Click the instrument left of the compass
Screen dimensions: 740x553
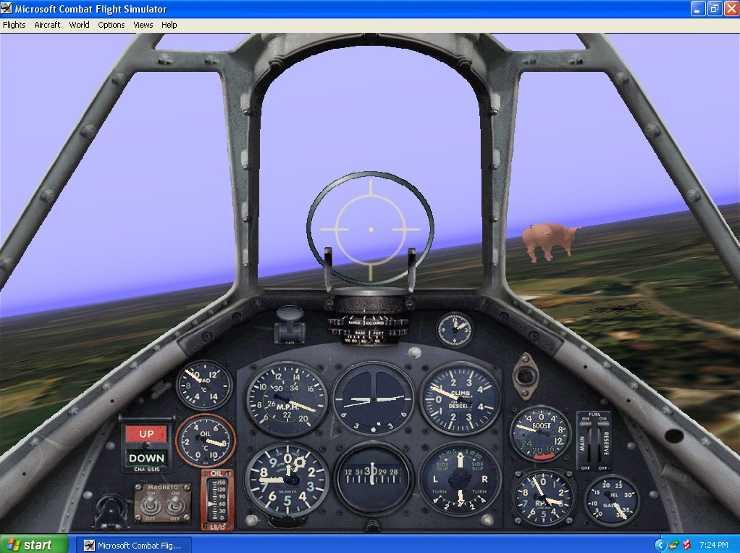(290, 325)
